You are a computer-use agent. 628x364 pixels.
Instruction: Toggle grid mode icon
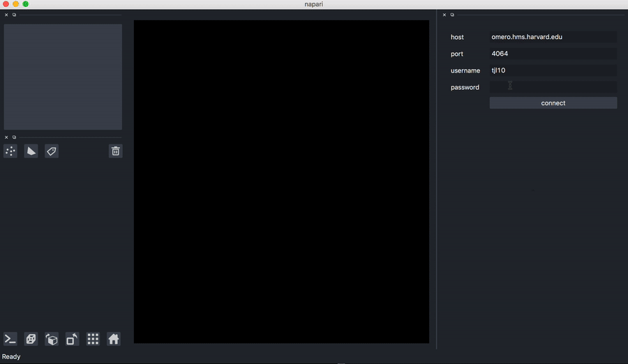pos(93,339)
